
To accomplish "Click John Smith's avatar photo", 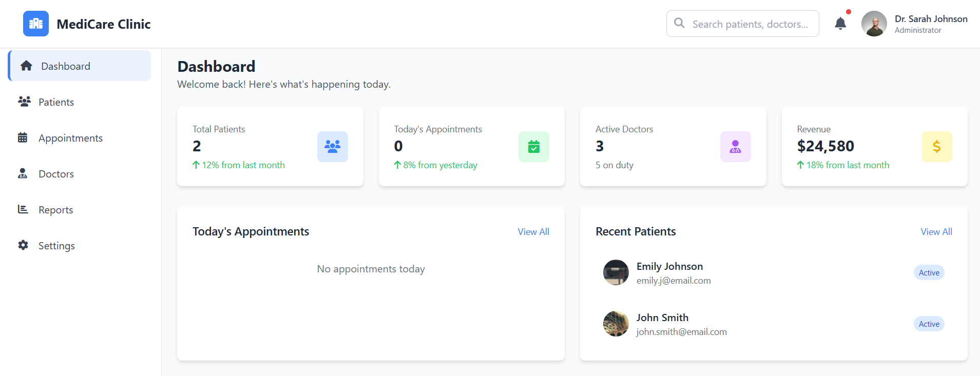I will (616, 324).
